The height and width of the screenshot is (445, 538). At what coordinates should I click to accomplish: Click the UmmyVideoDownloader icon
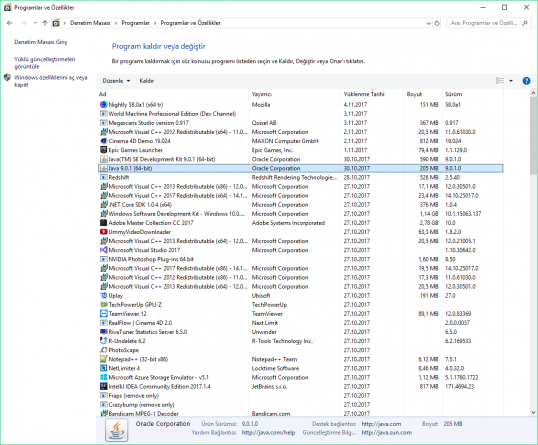tap(103, 232)
